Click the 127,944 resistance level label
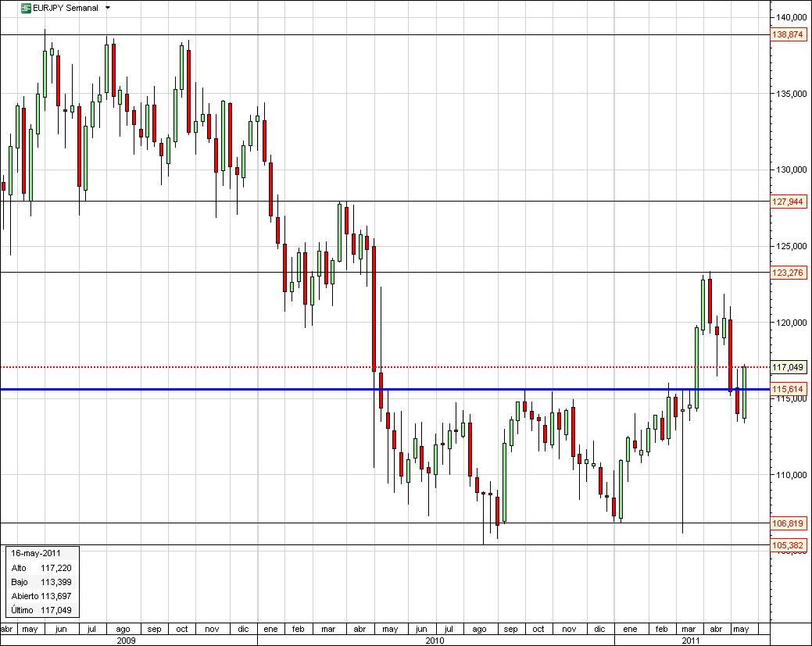The width and height of the screenshot is (812, 646). pos(788,202)
